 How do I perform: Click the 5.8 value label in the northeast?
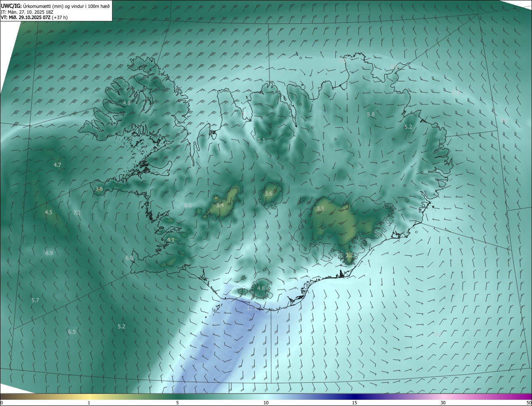click(x=371, y=114)
